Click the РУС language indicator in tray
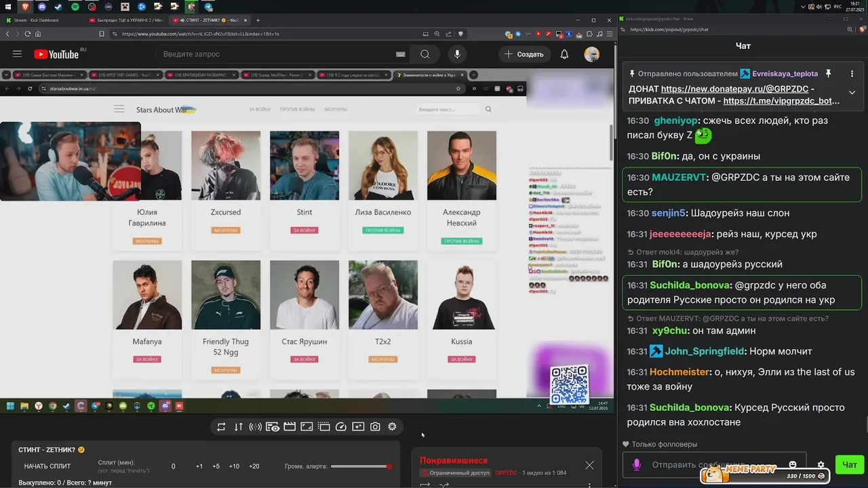The height and width of the screenshot is (488, 868). (837, 7)
